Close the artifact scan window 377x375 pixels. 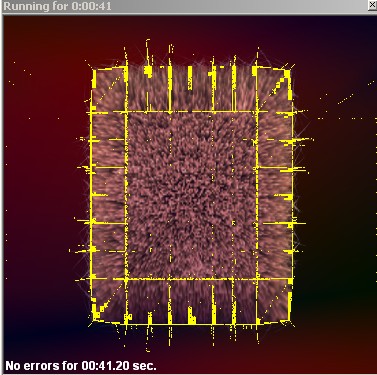372,6
